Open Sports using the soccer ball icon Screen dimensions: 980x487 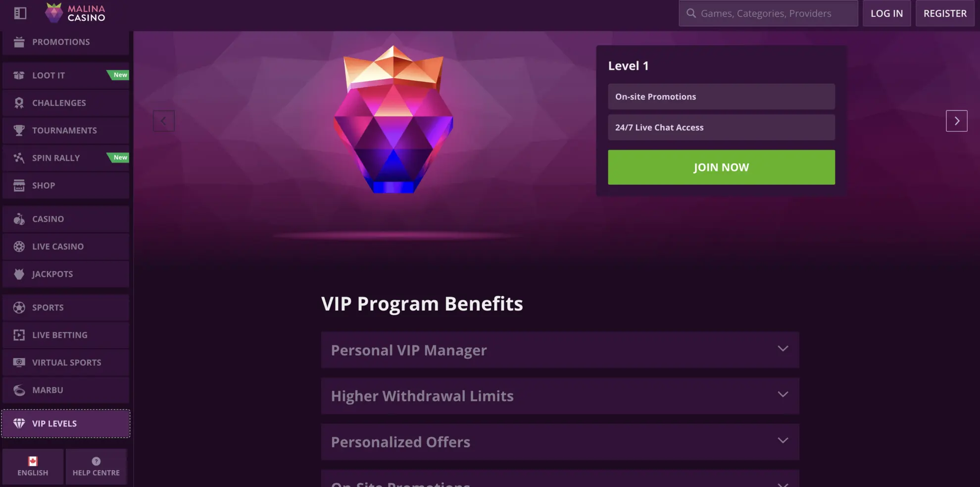point(19,307)
